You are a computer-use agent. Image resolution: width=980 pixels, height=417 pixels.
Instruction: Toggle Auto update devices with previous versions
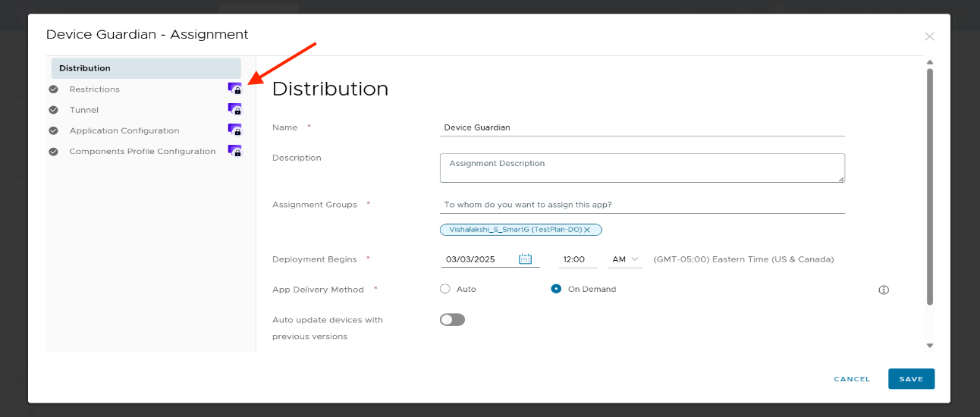452,320
